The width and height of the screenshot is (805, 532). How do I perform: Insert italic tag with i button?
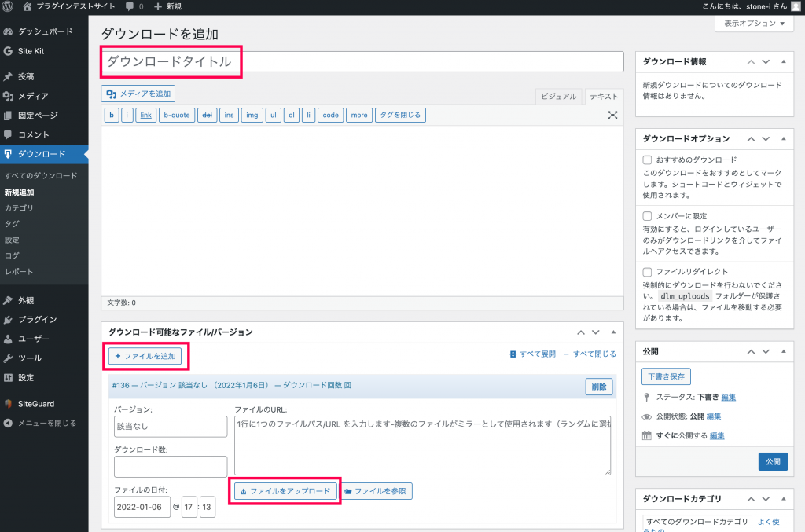127,116
